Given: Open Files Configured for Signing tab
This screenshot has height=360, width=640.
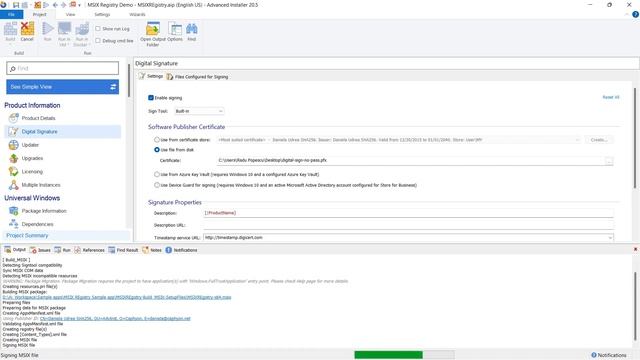Looking at the screenshot, I should [198, 77].
